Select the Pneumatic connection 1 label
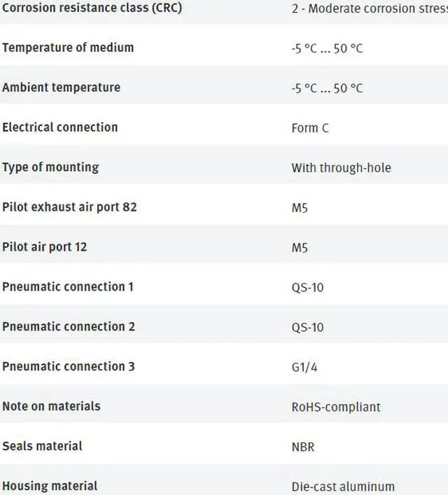 tap(68, 287)
